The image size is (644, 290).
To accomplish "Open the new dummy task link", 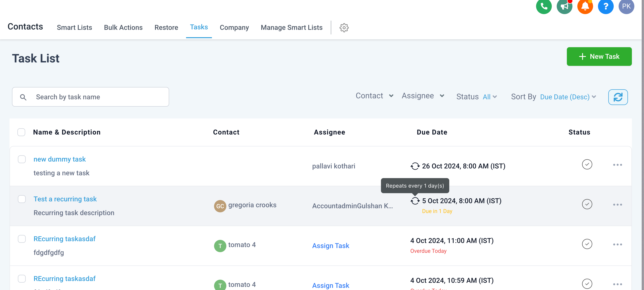I will (59, 159).
